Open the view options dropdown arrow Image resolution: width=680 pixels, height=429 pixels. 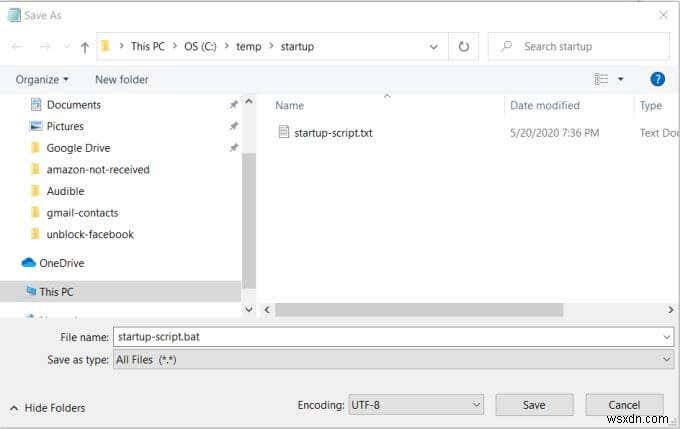[x=620, y=79]
